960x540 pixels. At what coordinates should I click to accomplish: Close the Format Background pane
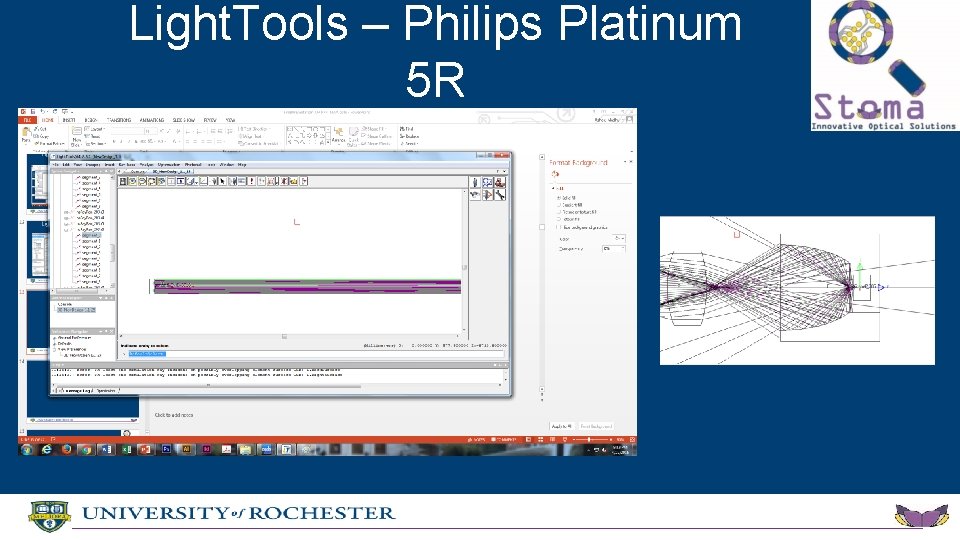pyautogui.click(x=631, y=162)
